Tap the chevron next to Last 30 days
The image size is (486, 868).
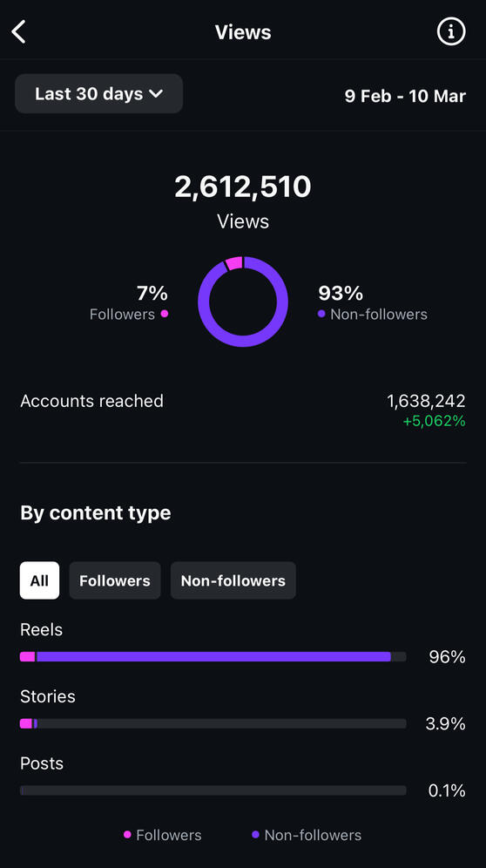pyautogui.click(x=157, y=93)
